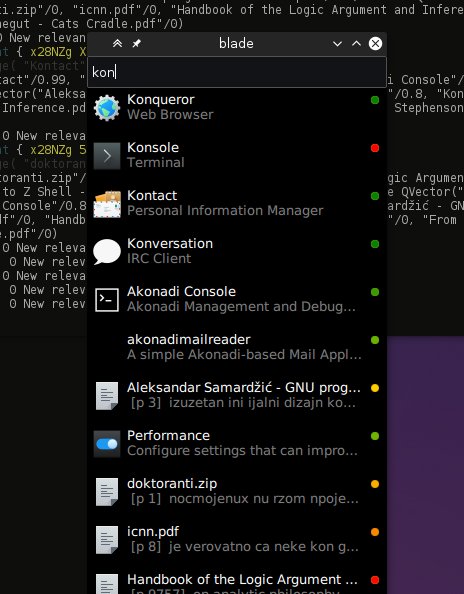The width and height of the screenshot is (464, 594).
Task: Click the 'blade' window title text
Action: [236, 44]
